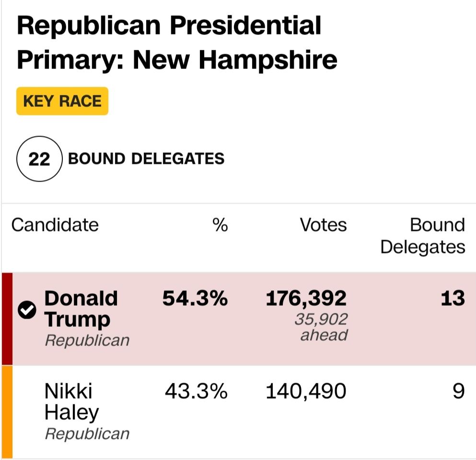
Task: Click Trump's 54.3% percentage value
Action: [x=195, y=299]
